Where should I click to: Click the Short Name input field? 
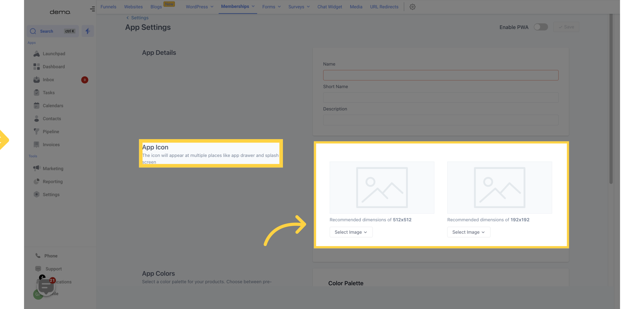coord(440,97)
